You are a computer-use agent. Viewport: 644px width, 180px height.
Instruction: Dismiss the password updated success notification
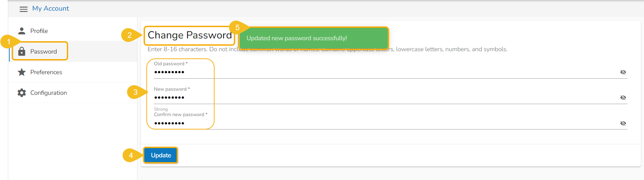(x=313, y=38)
